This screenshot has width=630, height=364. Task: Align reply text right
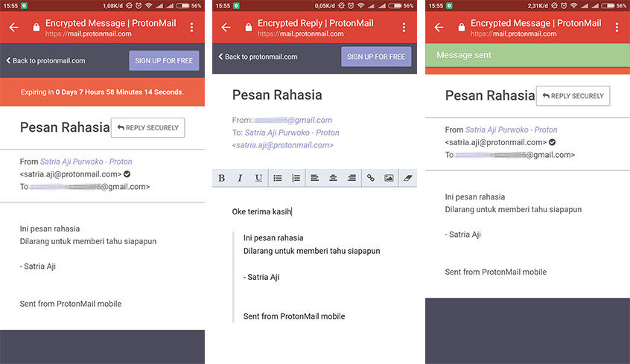pyautogui.click(x=351, y=178)
